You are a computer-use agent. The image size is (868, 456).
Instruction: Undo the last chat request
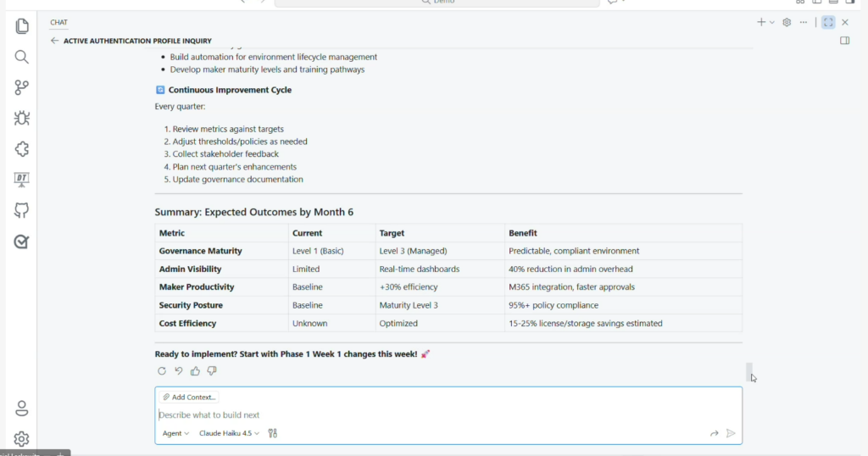point(178,370)
